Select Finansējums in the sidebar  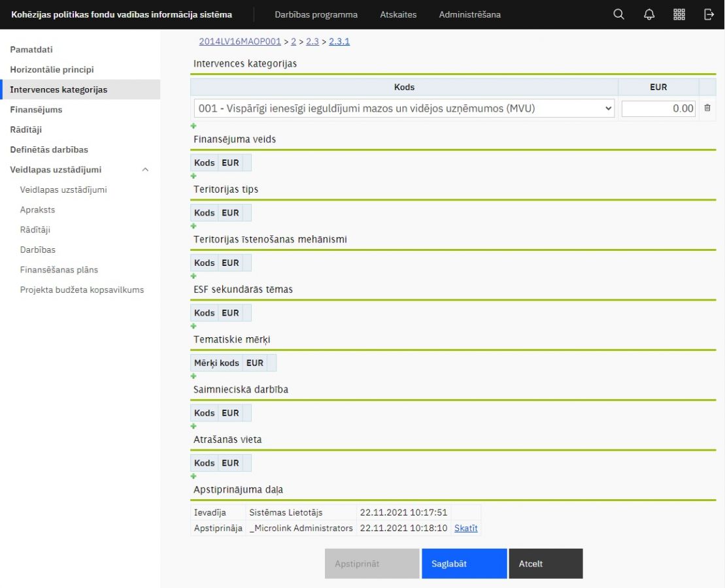(36, 110)
